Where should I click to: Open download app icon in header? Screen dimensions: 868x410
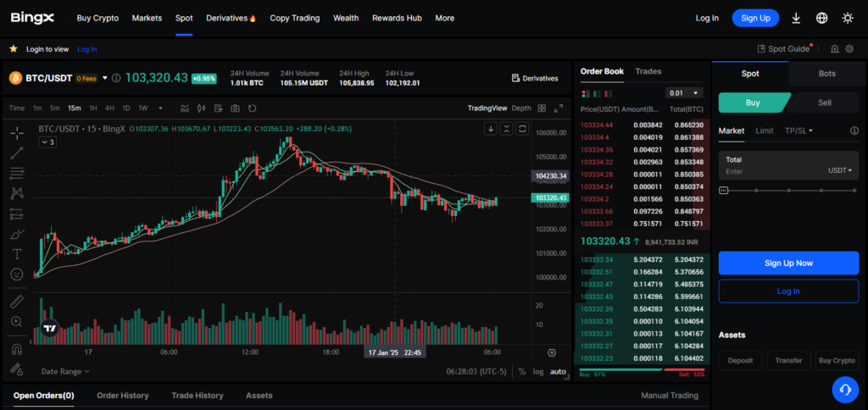(796, 19)
